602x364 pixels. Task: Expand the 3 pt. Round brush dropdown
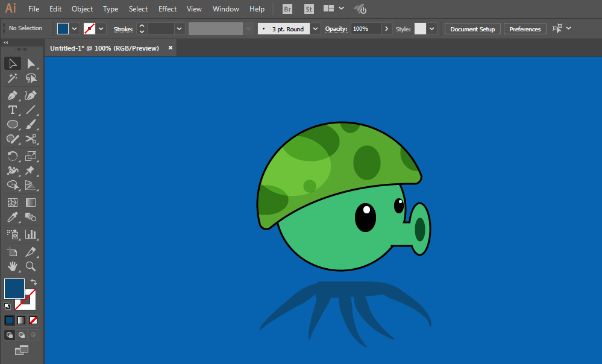(315, 28)
